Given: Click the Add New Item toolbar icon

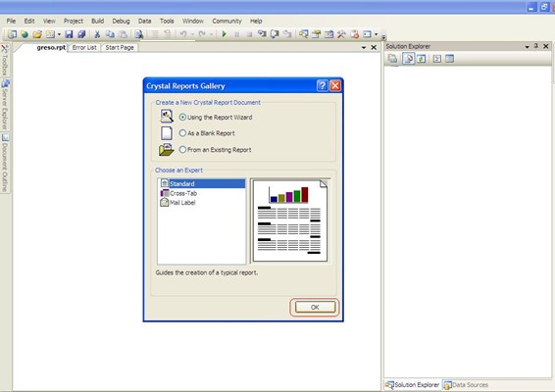Looking at the screenshot, I should 50,34.
